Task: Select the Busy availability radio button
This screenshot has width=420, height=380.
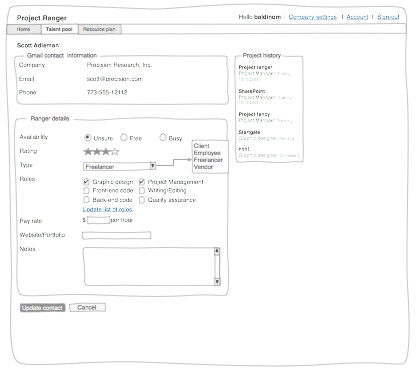Action: (x=163, y=137)
